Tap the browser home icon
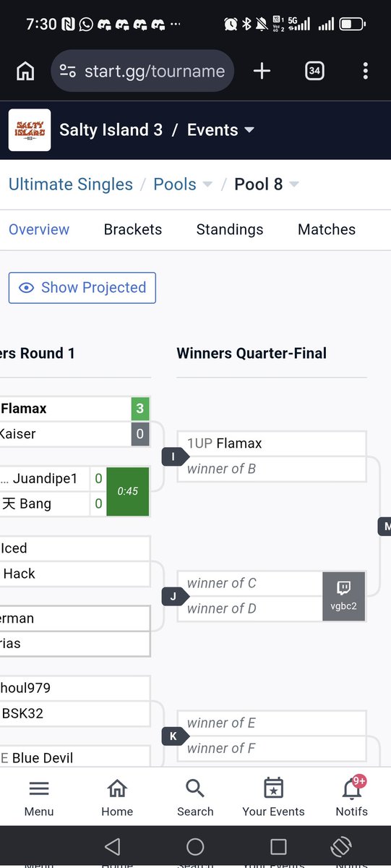This screenshot has width=391, height=868. [x=25, y=71]
